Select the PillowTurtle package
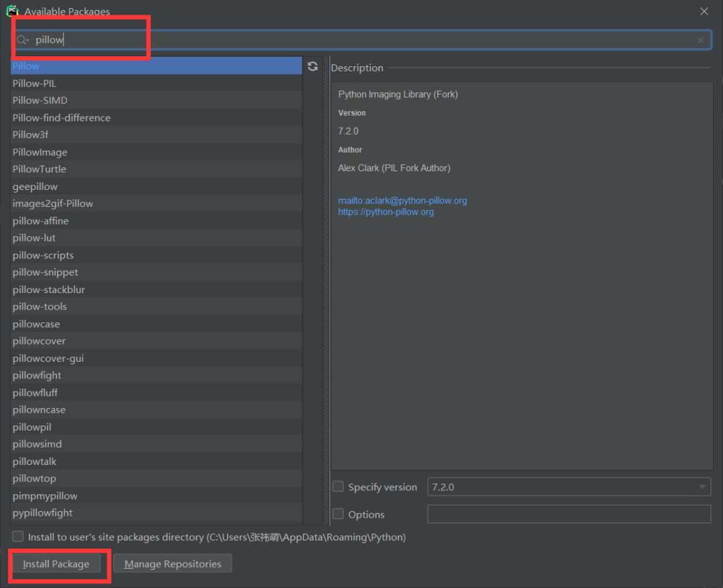 (x=156, y=169)
